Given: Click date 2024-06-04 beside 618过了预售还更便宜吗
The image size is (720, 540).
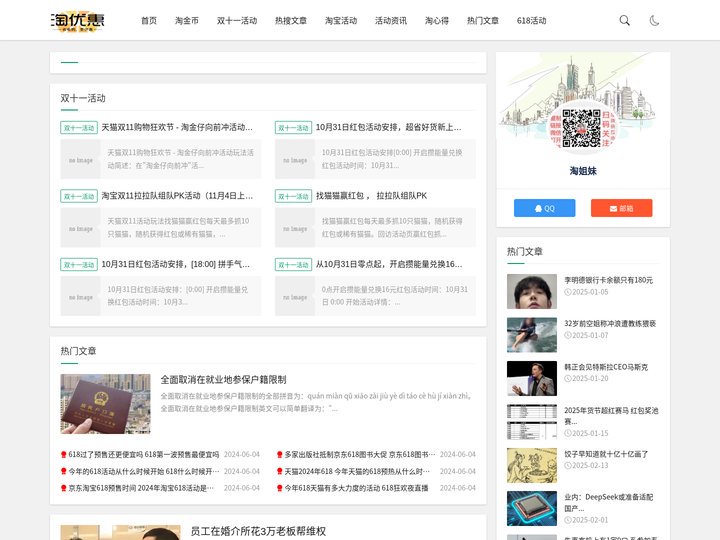Looking at the screenshot, I should click(x=242, y=454).
